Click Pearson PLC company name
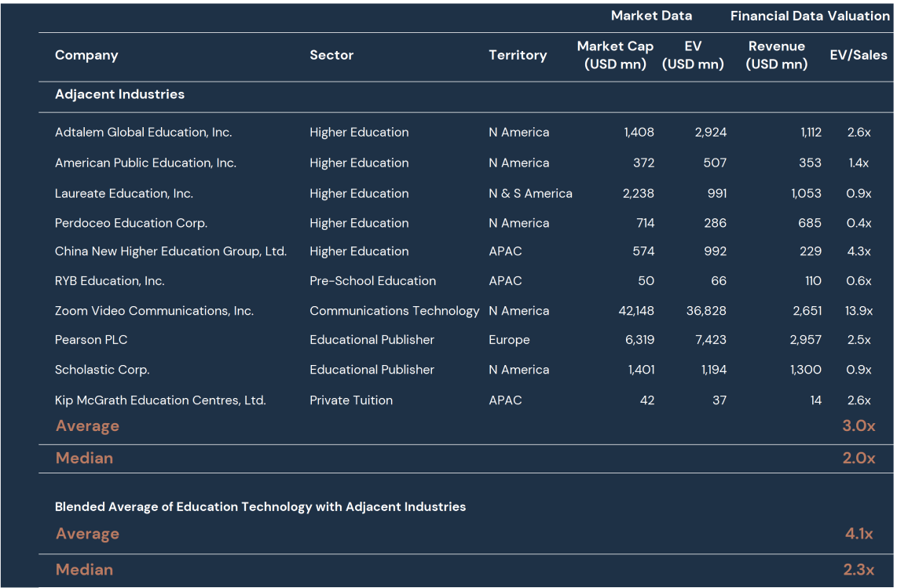This screenshot has width=897, height=588. click(91, 340)
